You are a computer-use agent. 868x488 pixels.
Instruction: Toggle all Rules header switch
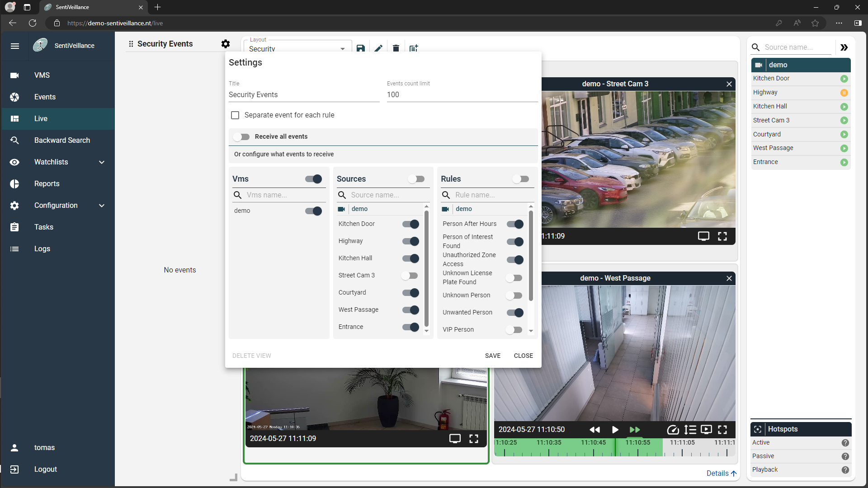[x=520, y=179]
